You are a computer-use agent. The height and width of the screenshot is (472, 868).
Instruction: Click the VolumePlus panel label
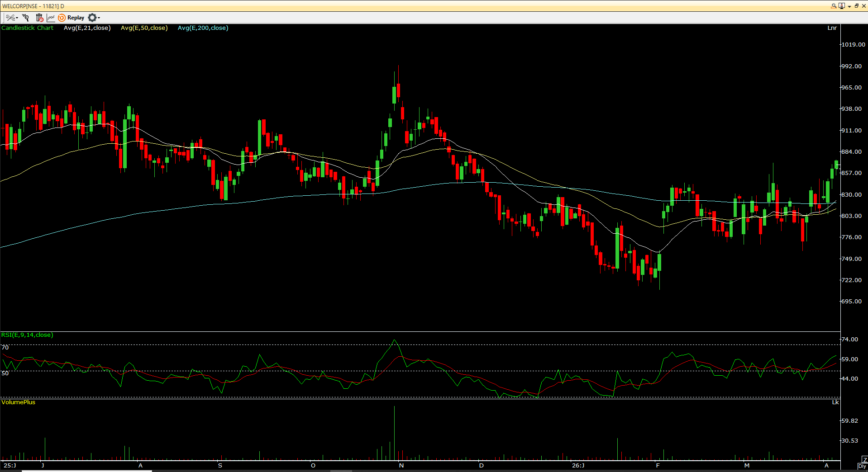tap(18, 402)
